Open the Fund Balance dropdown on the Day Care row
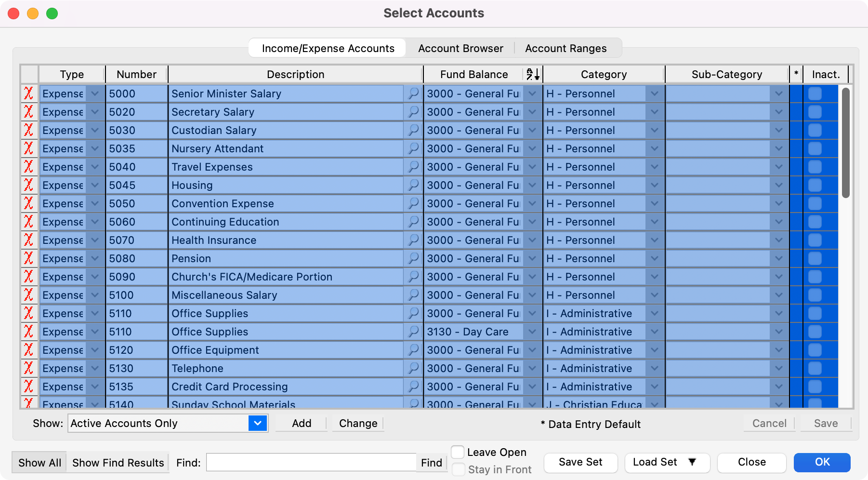868x480 pixels. (532, 332)
